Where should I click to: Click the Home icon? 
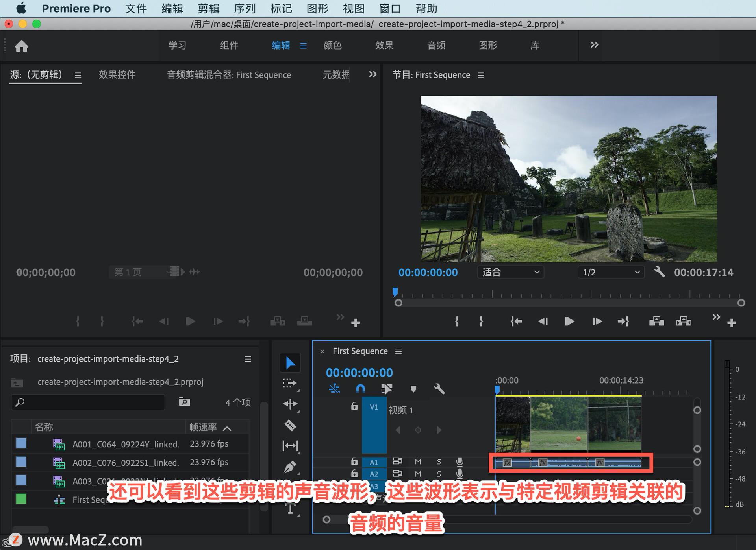tap(22, 46)
